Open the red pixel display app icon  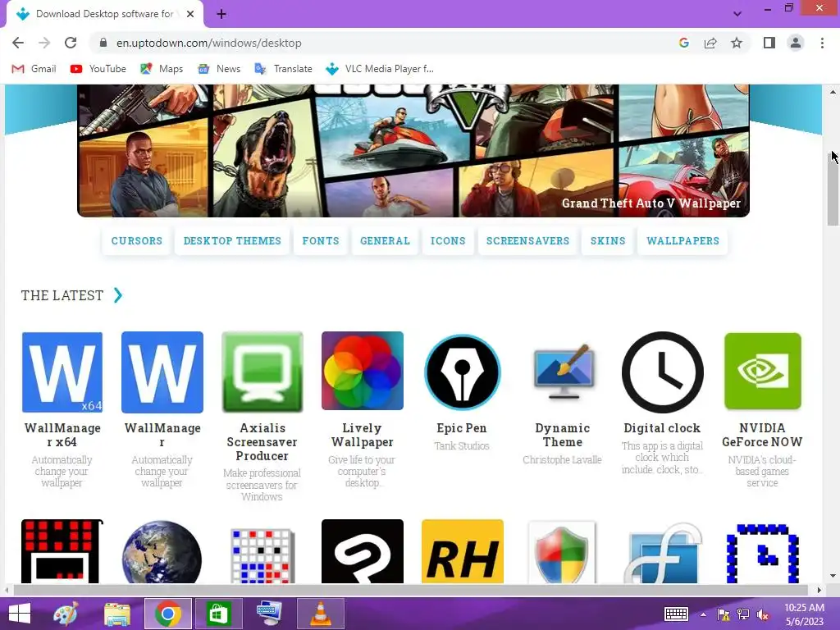(62, 551)
